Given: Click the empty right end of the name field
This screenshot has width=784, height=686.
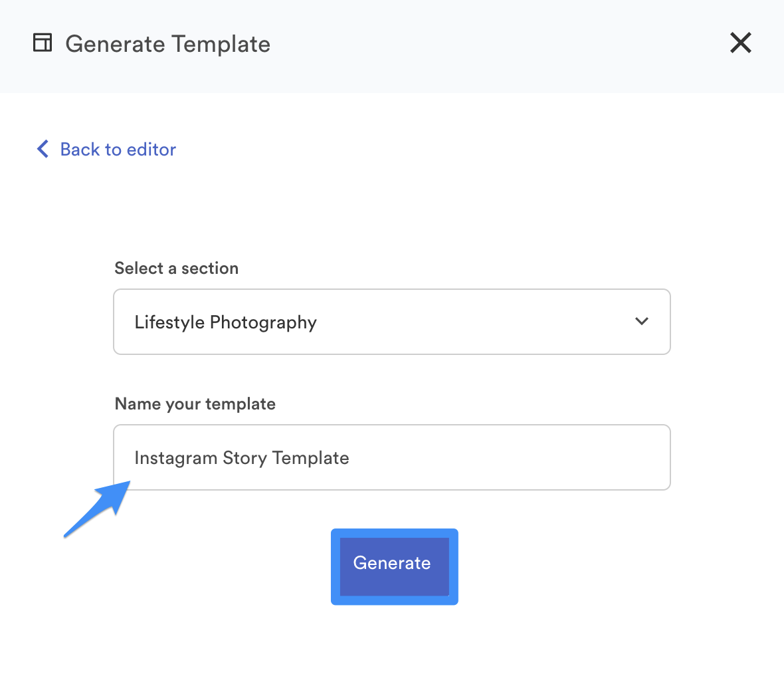Looking at the screenshot, I should pyautogui.click(x=598, y=457).
